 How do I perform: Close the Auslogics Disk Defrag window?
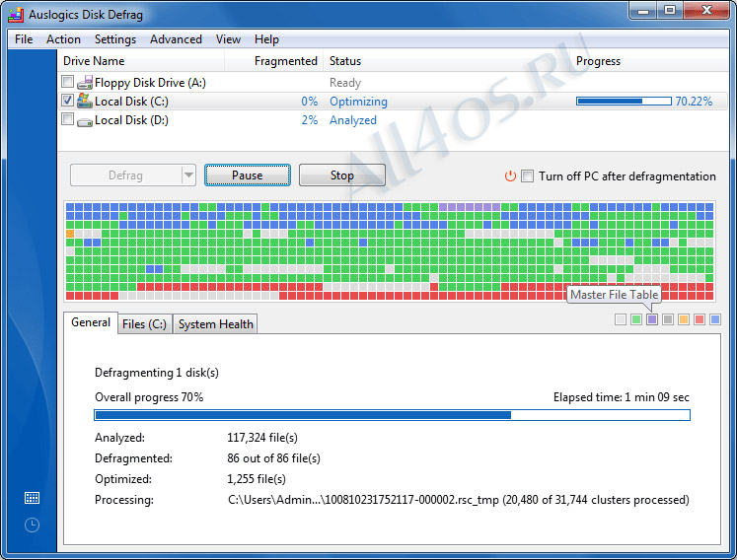[706, 10]
